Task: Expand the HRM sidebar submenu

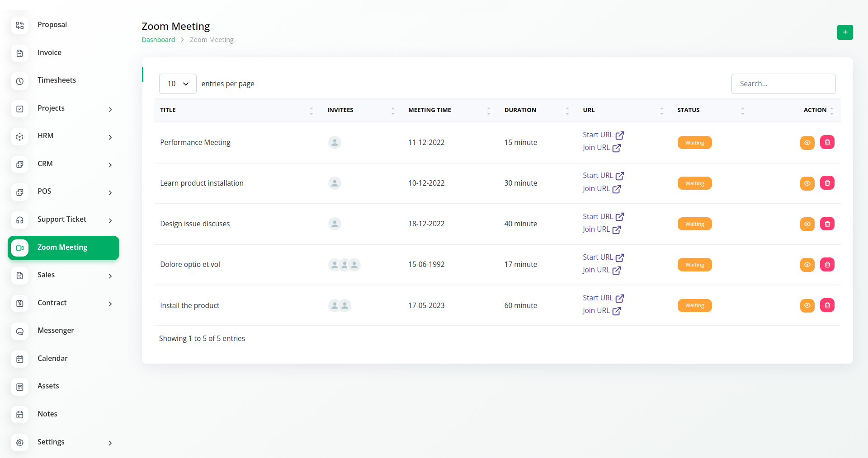Action: 110,137
